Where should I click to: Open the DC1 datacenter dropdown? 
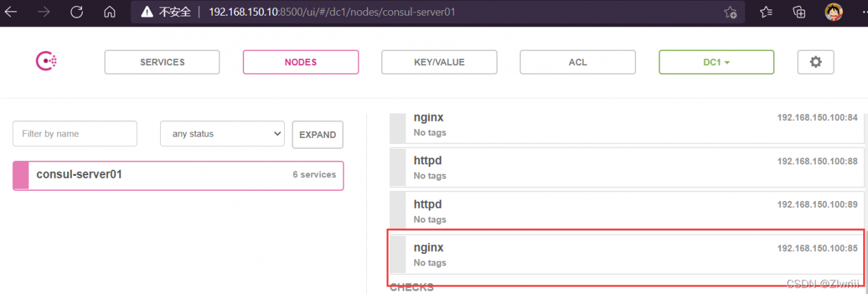[716, 62]
